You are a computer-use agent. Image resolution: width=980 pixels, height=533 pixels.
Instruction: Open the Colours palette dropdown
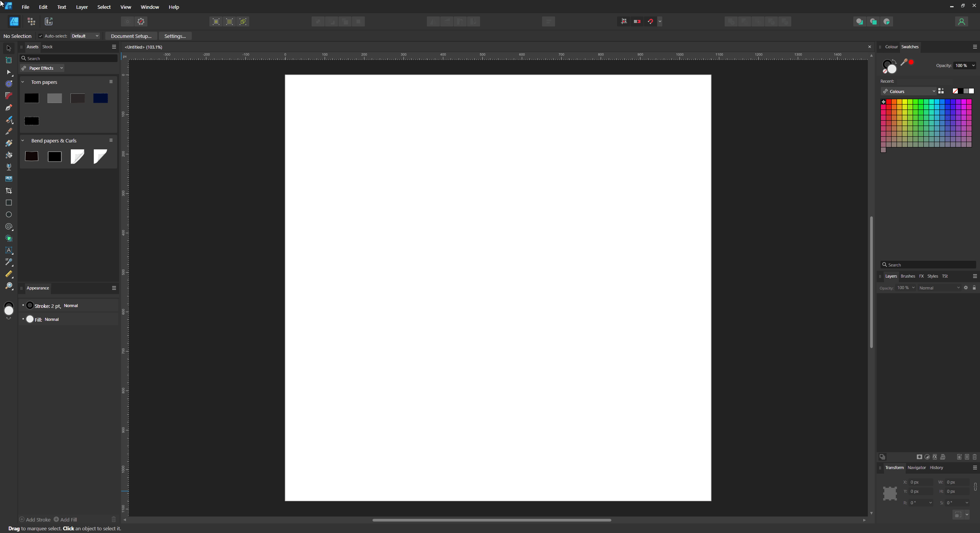908,92
